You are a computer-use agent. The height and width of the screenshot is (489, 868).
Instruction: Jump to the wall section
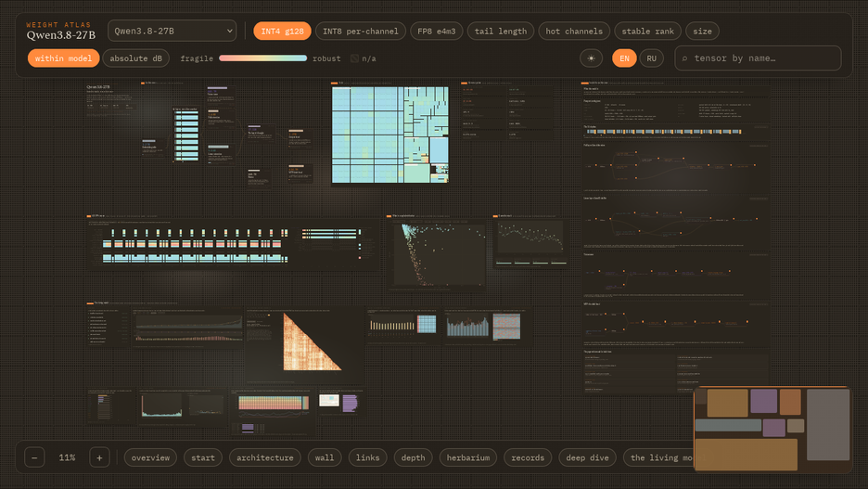coord(325,457)
